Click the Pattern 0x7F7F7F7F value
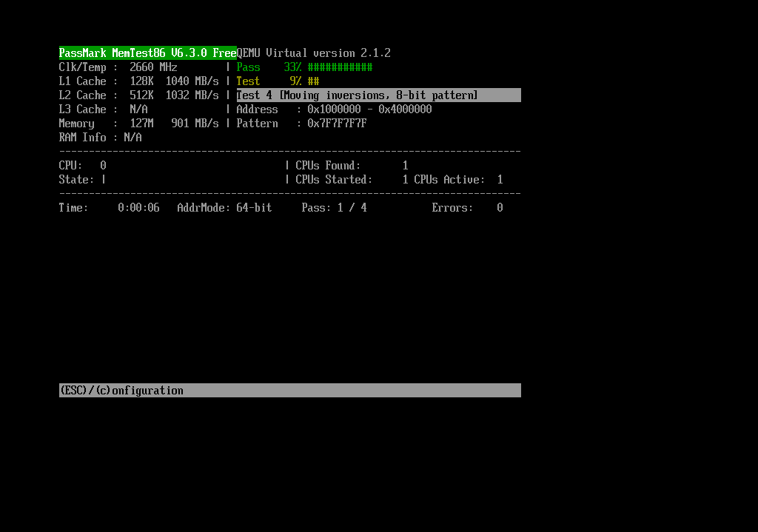The image size is (758, 532). (x=338, y=124)
